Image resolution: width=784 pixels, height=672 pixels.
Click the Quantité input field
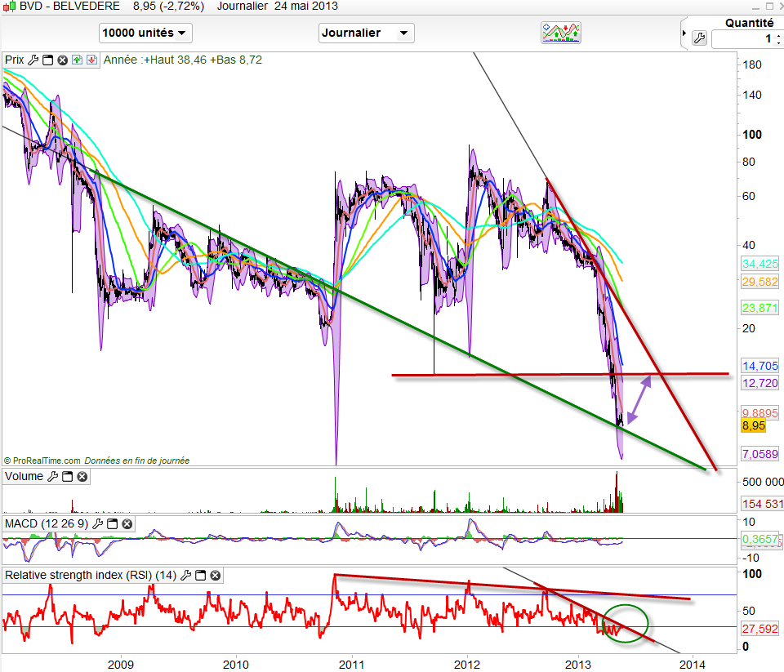click(745, 38)
